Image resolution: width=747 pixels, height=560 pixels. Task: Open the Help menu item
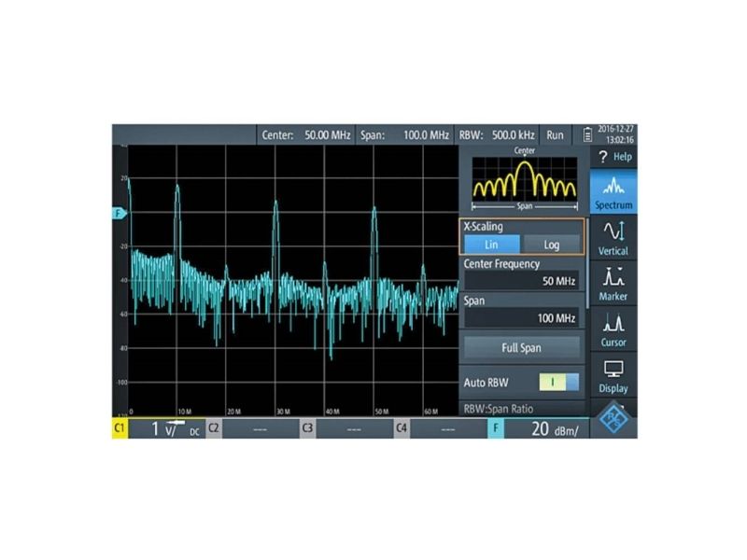coord(613,157)
